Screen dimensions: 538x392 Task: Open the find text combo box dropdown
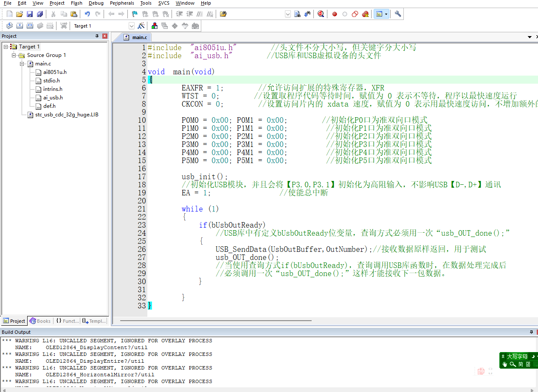tap(288, 14)
